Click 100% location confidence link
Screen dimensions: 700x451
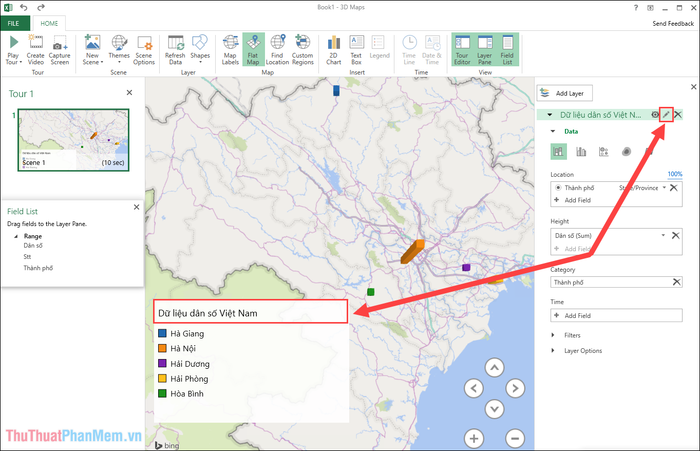click(675, 174)
